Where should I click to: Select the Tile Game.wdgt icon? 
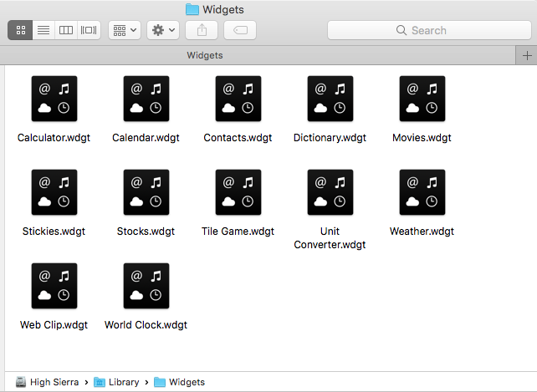coord(238,192)
